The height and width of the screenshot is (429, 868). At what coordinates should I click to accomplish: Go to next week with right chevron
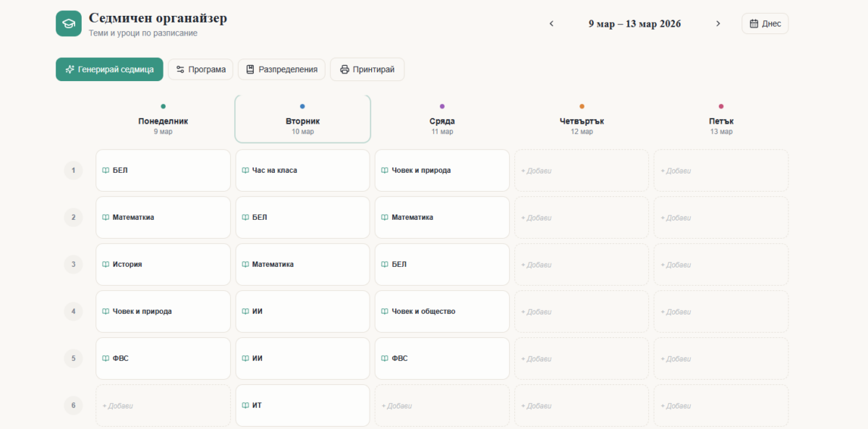pos(718,24)
